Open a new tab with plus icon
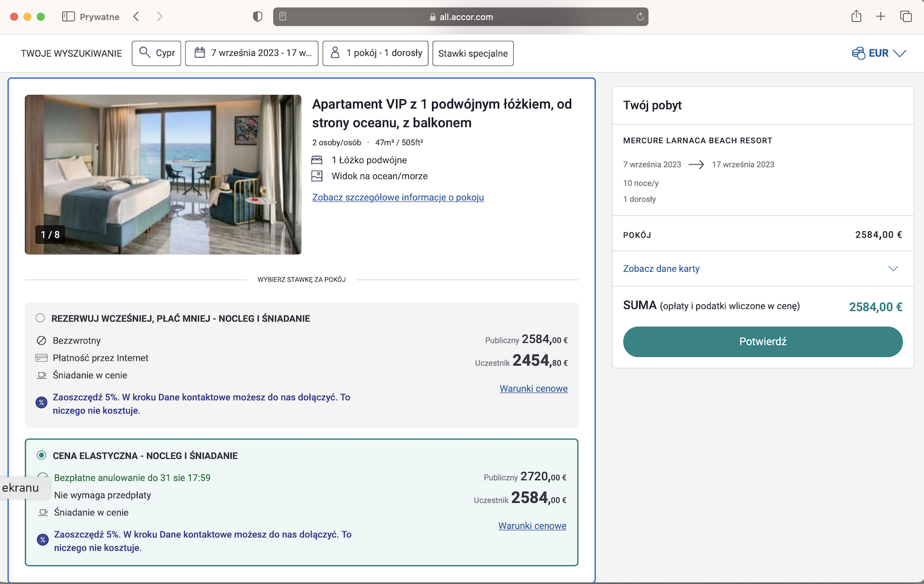 click(x=881, y=17)
